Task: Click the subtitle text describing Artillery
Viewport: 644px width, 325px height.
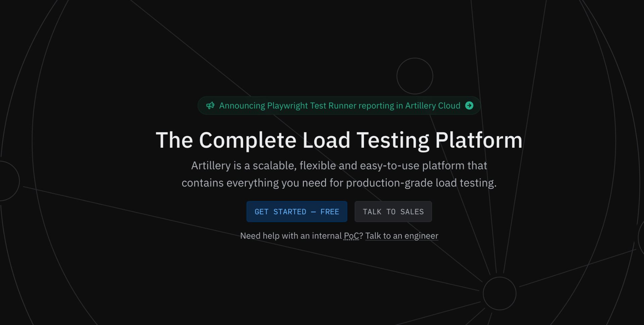Action: (339, 174)
